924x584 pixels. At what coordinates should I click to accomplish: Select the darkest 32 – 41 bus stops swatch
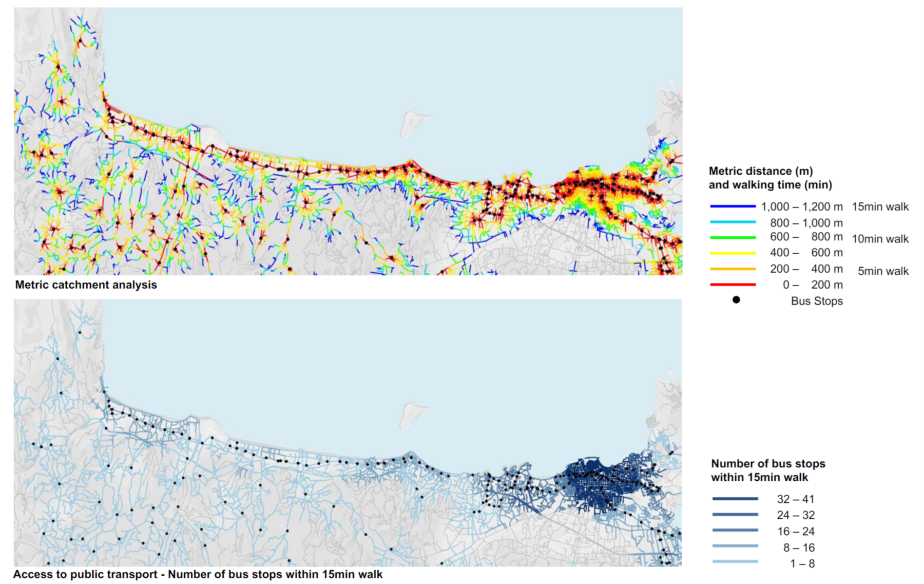pyautogui.click(x=735, y=499)
